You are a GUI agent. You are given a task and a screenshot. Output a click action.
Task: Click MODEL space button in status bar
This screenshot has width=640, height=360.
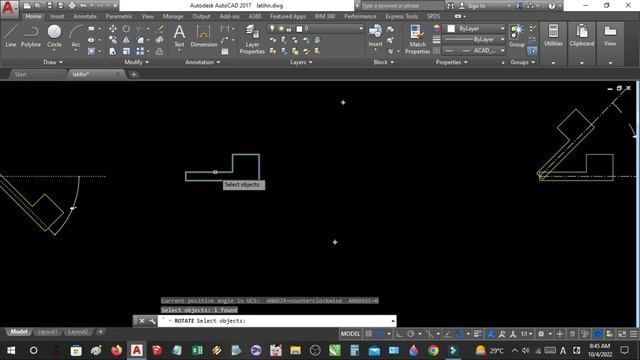pyautogui.click(x=351, y=334)
